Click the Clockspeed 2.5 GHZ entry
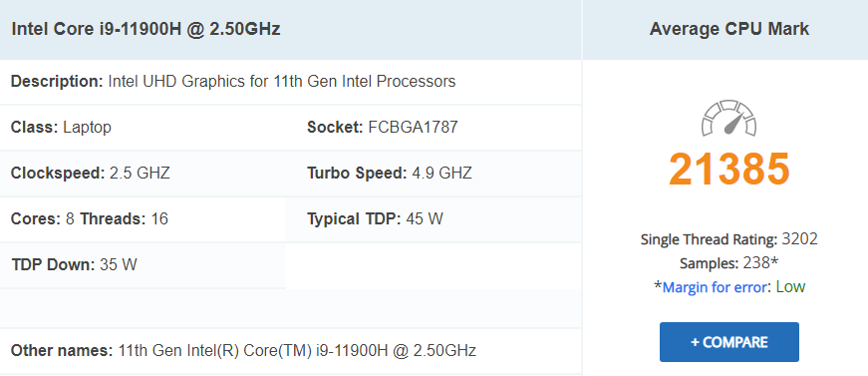 point(91,174)
